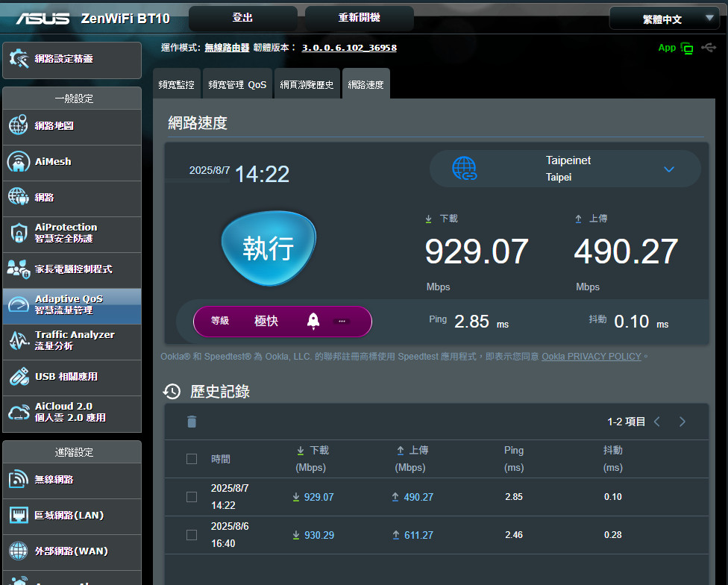Click the 2.46 ping value in history
Image resolution: width=728 pixels, height=585 pixels.
pyautogui.click(x=514, y=535)
